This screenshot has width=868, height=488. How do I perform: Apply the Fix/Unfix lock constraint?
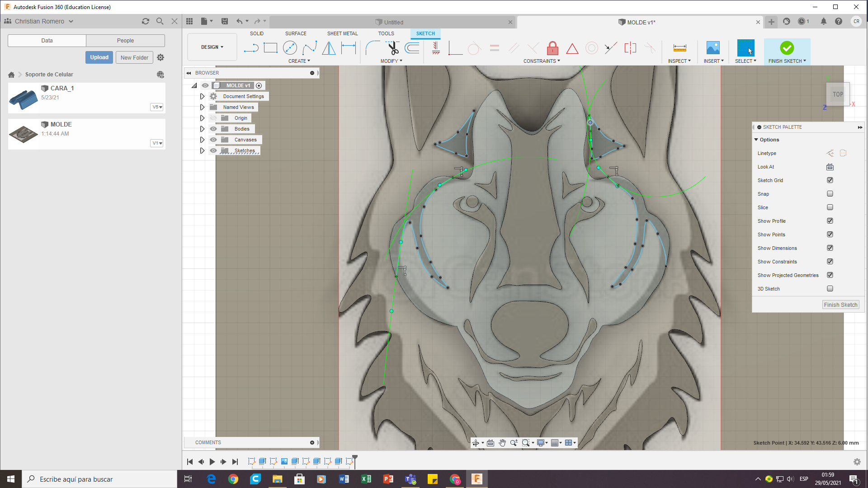pos(552,48)
